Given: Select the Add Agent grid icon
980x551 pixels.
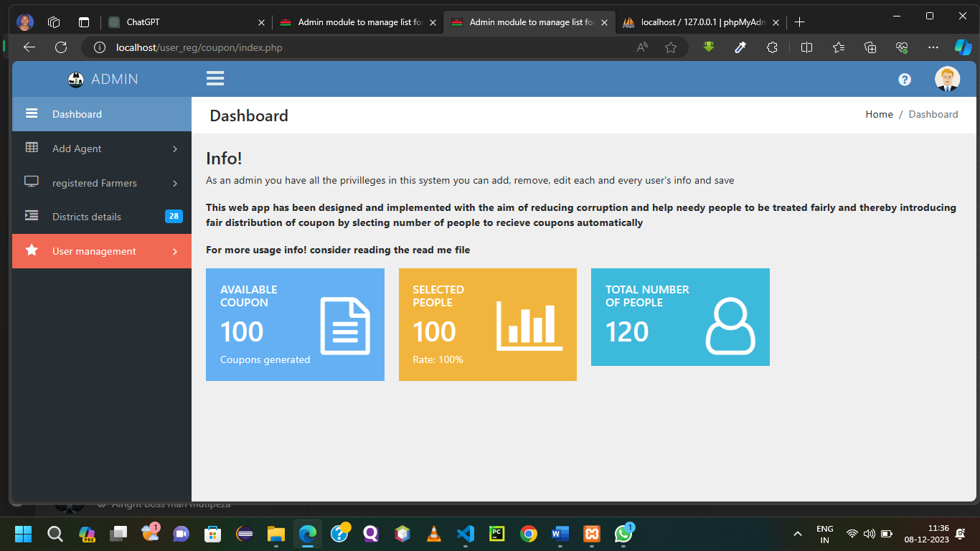Looking at the screenshot, I should 32,148.
